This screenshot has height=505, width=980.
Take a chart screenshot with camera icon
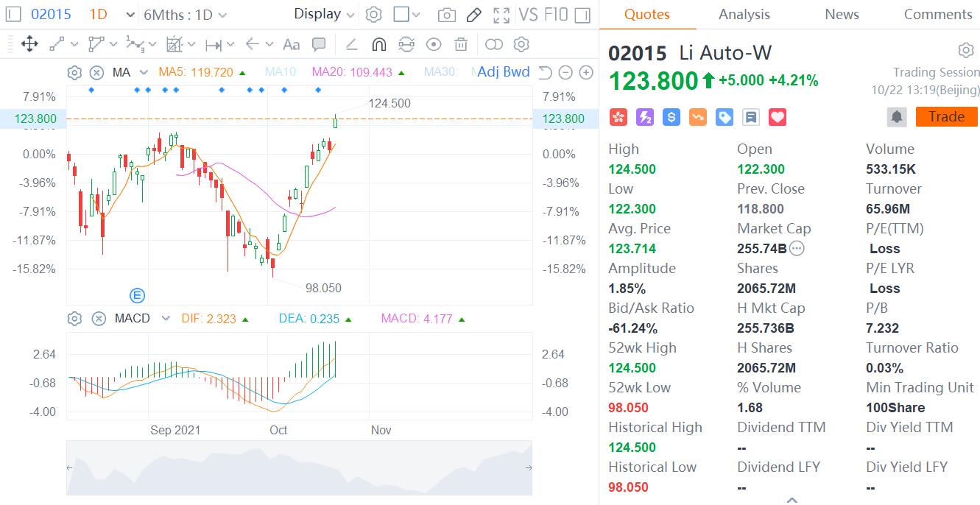tap(446, 15)
